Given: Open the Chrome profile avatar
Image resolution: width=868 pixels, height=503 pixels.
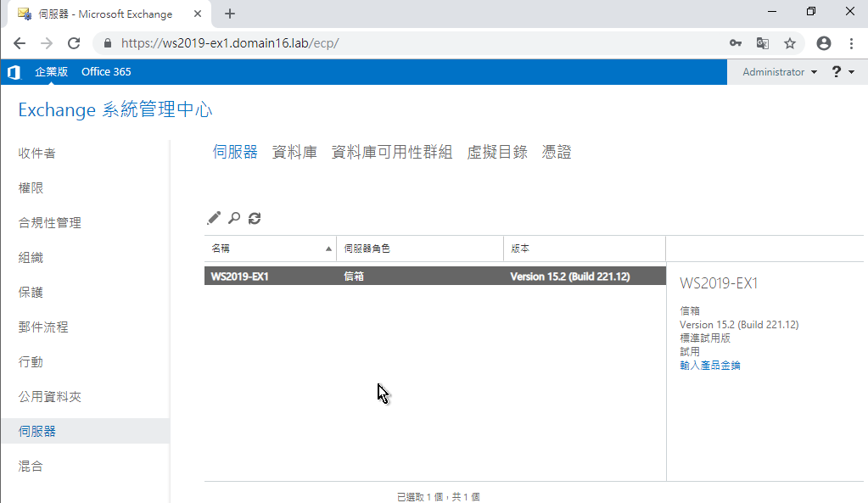Looking at the screenshot, I should (824, 43).
